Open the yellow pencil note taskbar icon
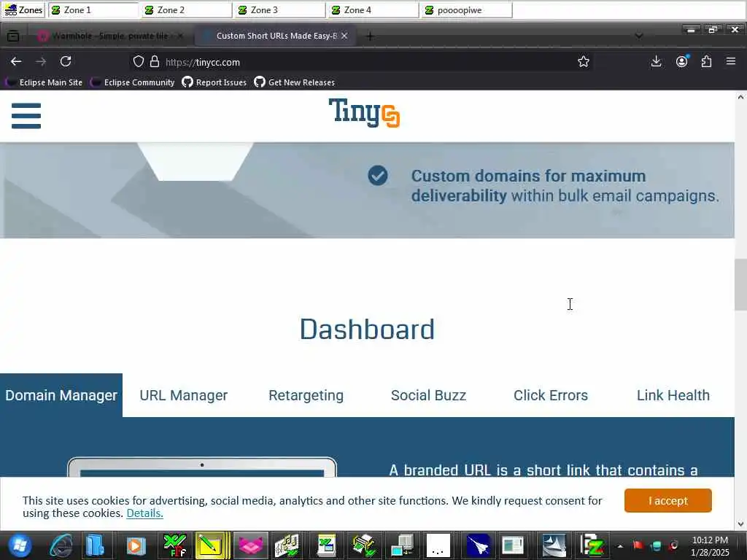Screen dimensions: 747x560 pyautogui.click(x=211, y=545)
